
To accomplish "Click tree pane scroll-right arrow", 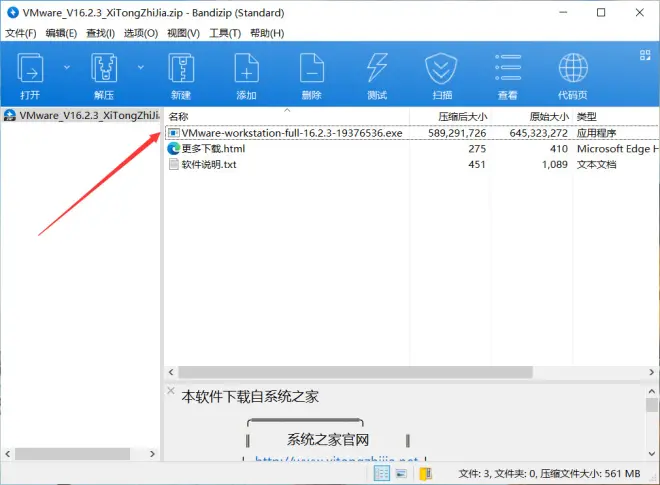I will tap(152, 454).
